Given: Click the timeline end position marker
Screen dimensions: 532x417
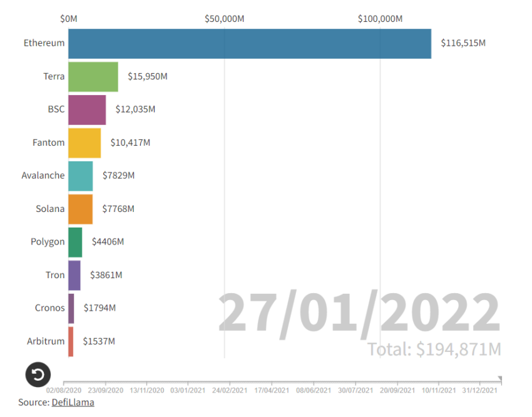Looking at the screenshot, I should [500, 379].
